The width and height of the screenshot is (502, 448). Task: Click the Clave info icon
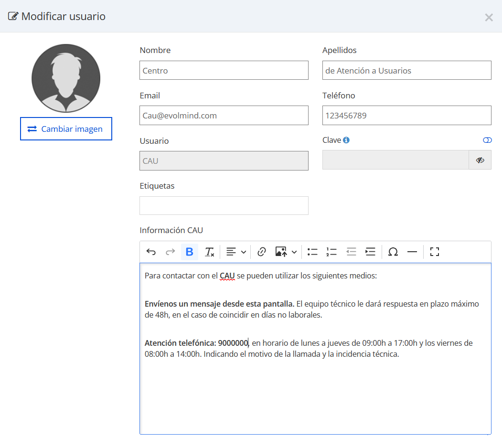[x=346, y=140]
